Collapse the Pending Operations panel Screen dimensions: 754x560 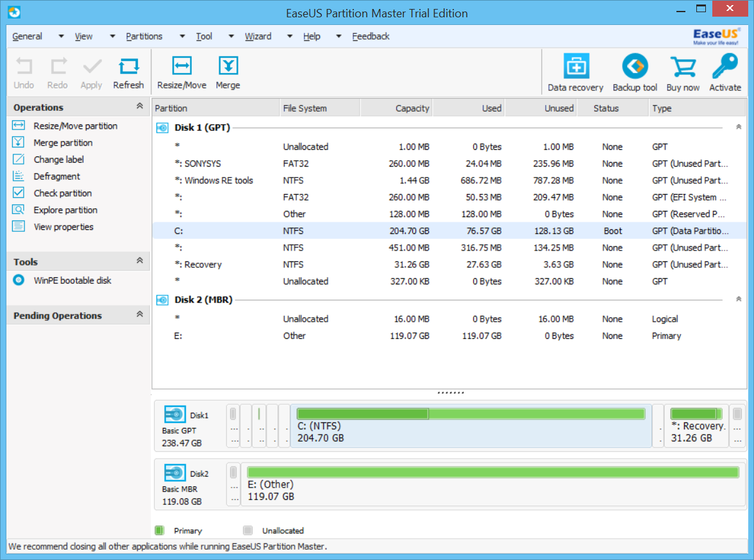pyautogui.click(x=140, y=315)
